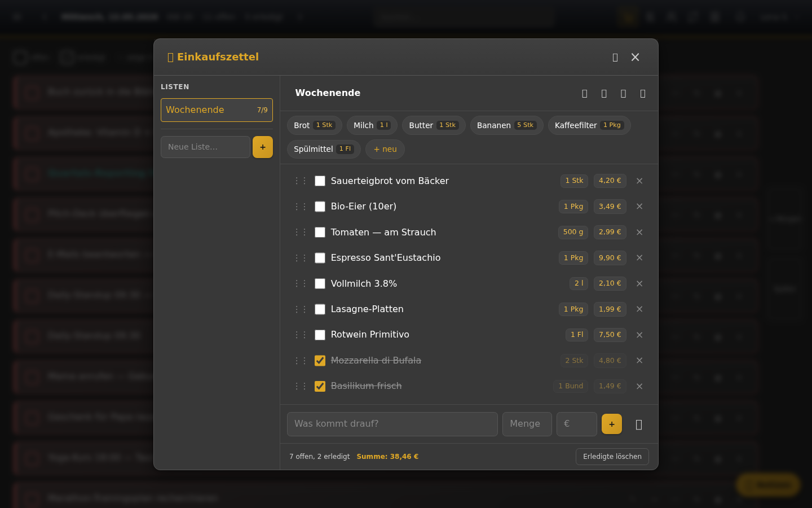
Task: Check off Sauerteigbrot vom Bäcker
Action: 320,181
